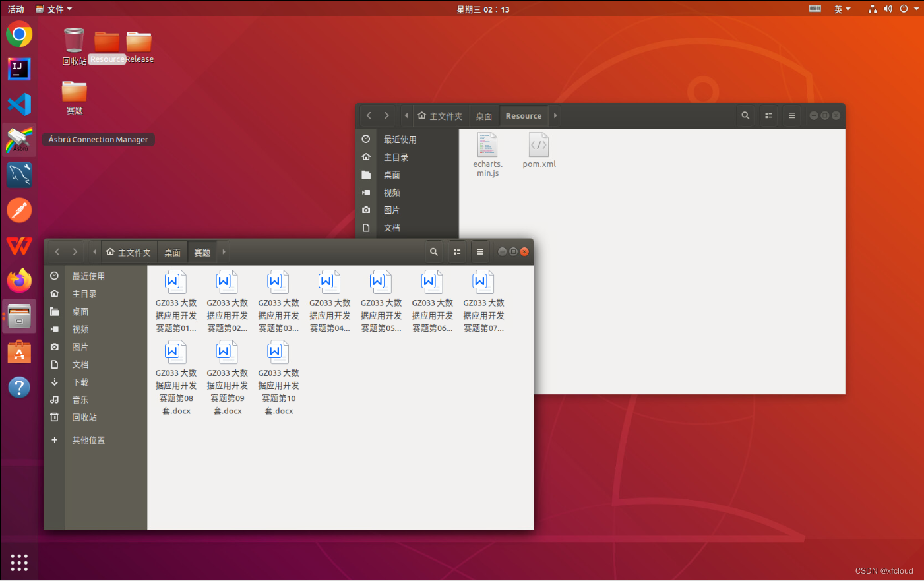Select 赛题第10套.docx file
The width and height of the screenshot is (924, 581).
[x=278, y=378]
